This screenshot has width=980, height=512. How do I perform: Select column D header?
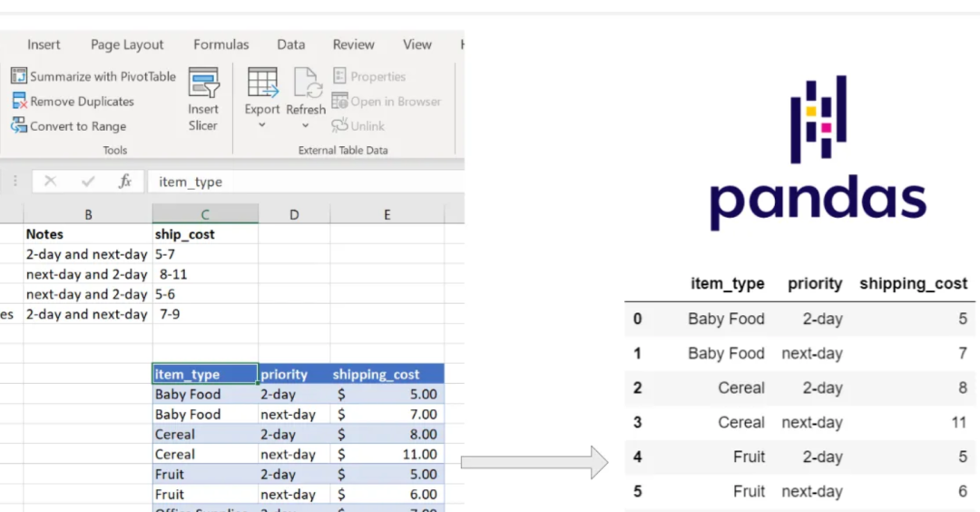[x=294, y=214]
